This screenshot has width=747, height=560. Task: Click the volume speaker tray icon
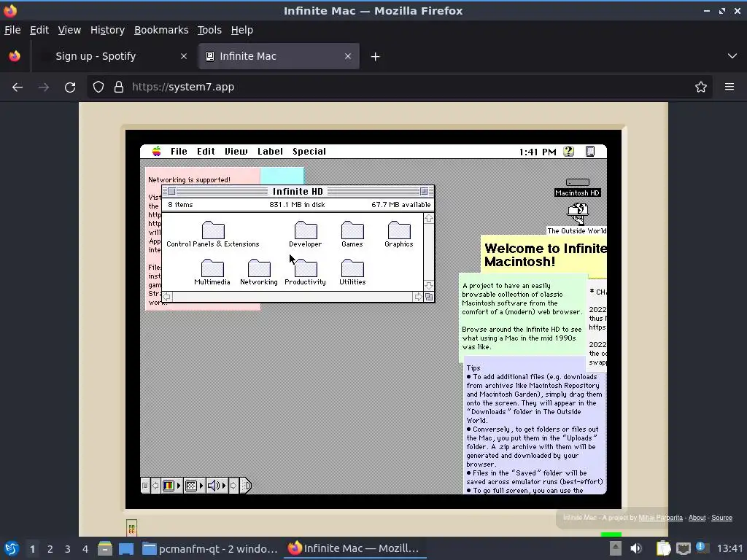pyautogui.click(x=636, y=548)
